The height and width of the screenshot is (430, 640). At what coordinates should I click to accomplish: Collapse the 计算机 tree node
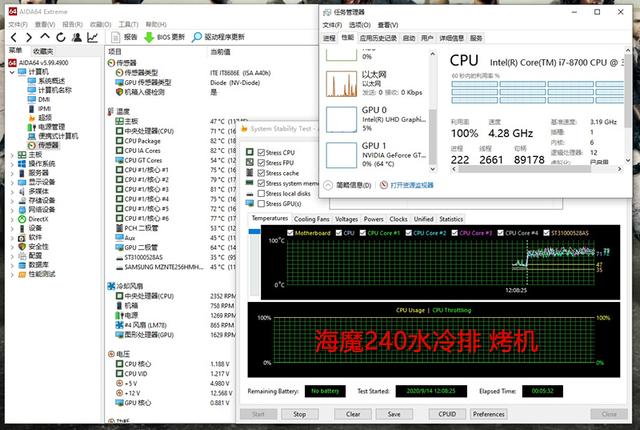coord(12,72)
